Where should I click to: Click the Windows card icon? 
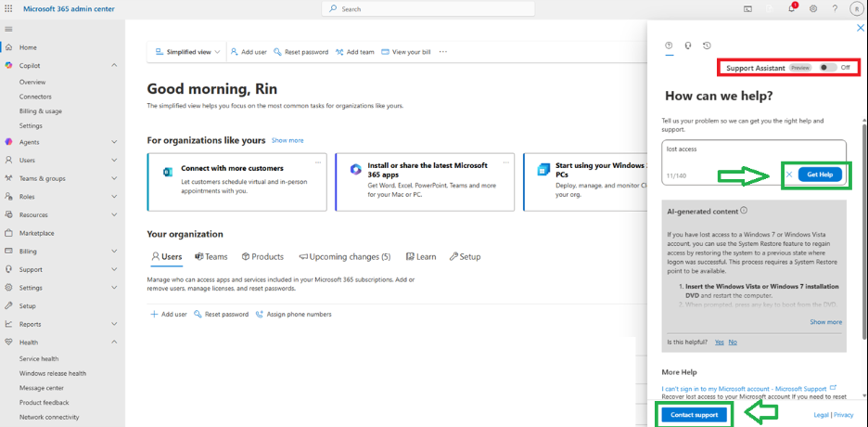click(543, 170)
